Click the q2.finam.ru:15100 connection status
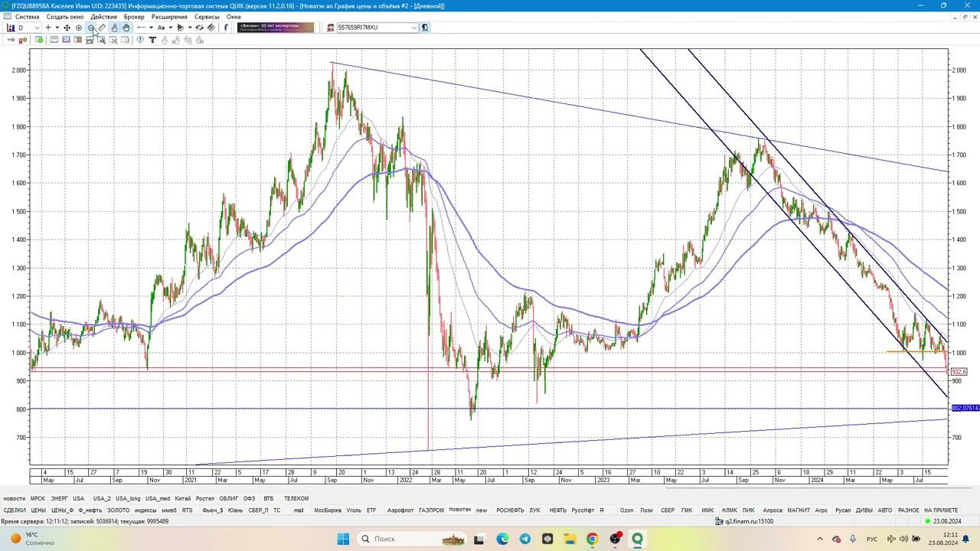 (x=744, y=522)
